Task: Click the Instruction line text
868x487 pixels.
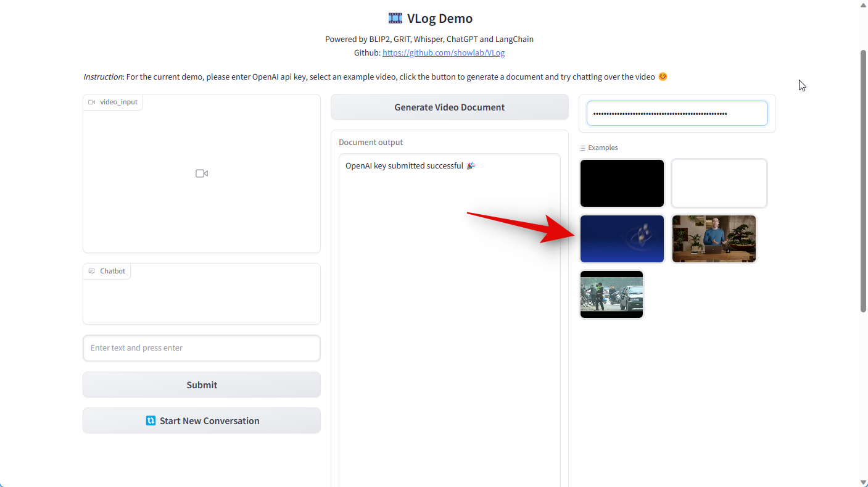Action: click(375, 77)
